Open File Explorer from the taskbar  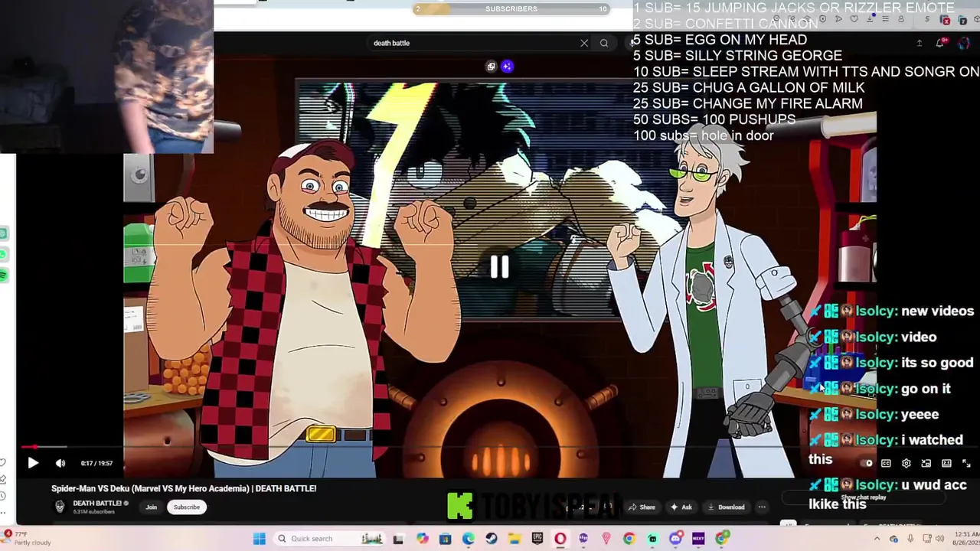[514, 539]
